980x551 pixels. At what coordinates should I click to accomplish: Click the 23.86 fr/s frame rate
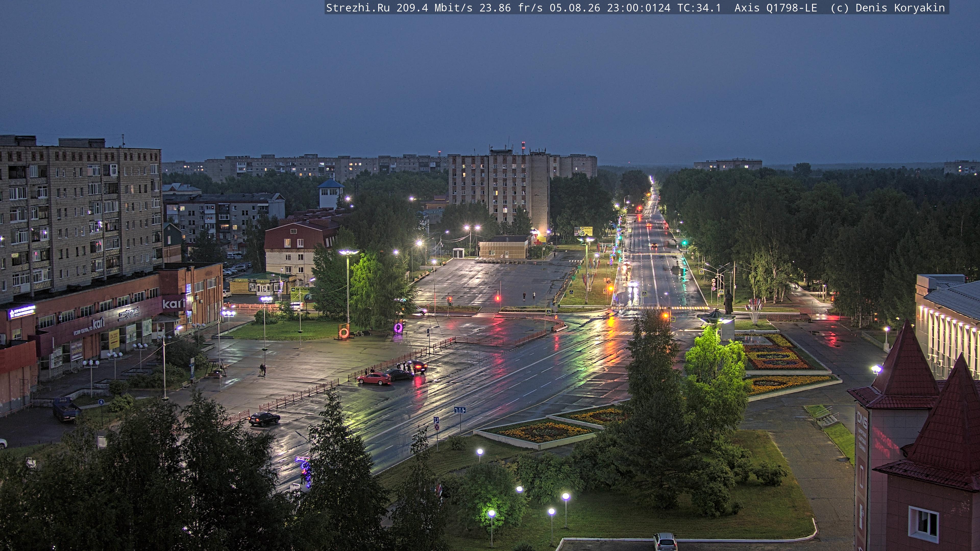[511, 8]
